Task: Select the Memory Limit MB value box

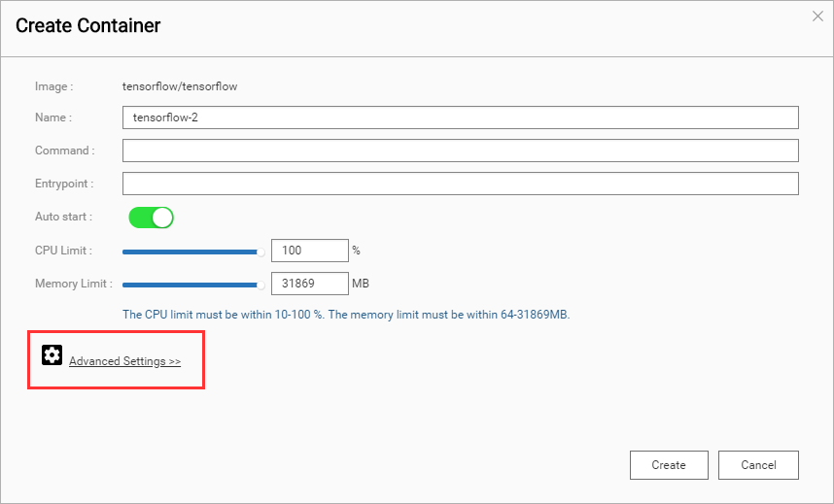Action: (309, 284)
